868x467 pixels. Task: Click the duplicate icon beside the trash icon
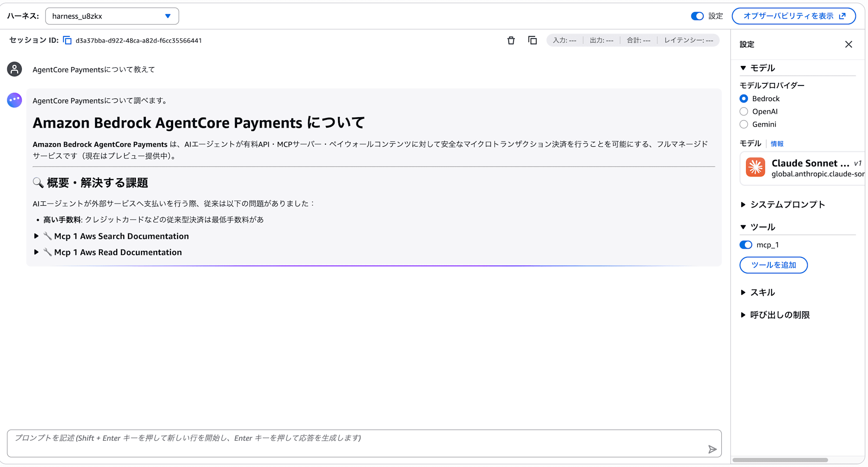point(533,40)
